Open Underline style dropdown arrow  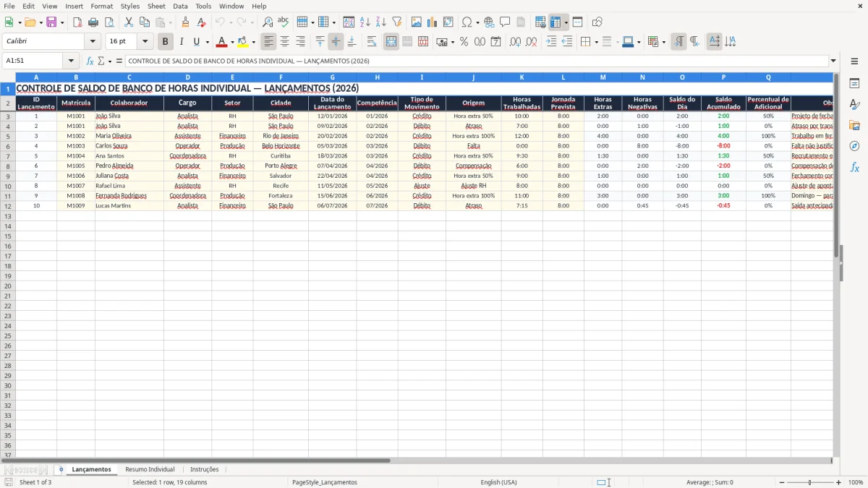click(207, 43)
